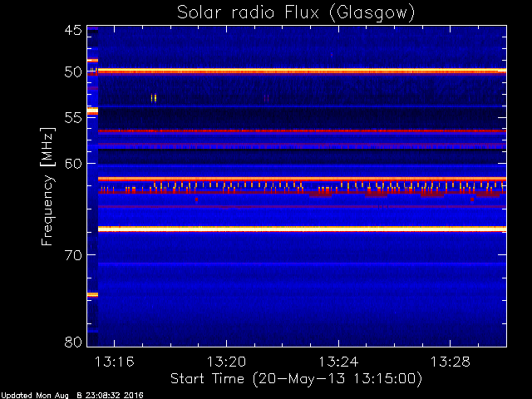Click the bright emission band at 50 MHz
Viewport: 532px width, 399px height.
click(302, 71)
